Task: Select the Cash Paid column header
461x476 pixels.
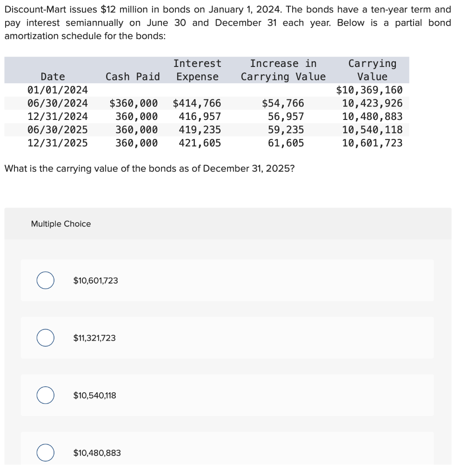Action: pyautogui.click(x=133, y=76)
